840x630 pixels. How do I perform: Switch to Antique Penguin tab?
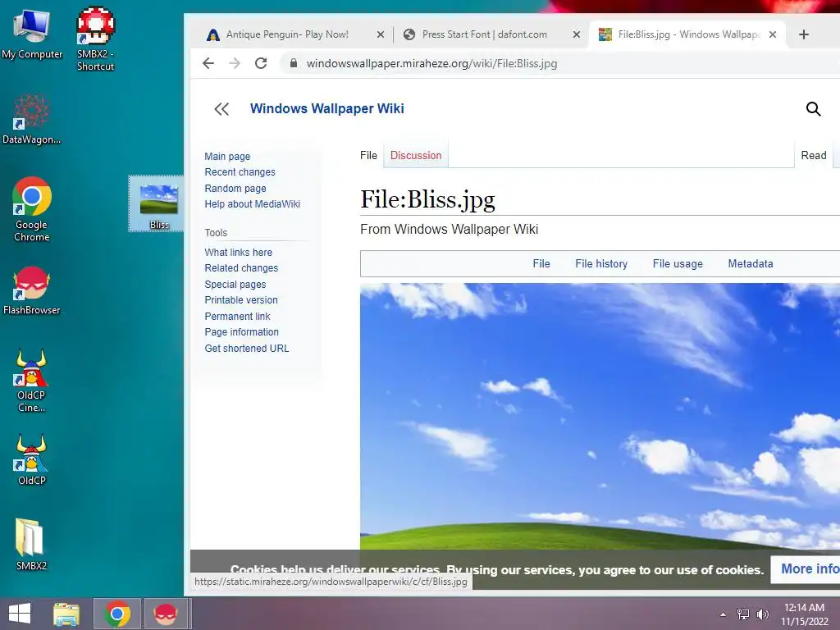coord(286,34)
